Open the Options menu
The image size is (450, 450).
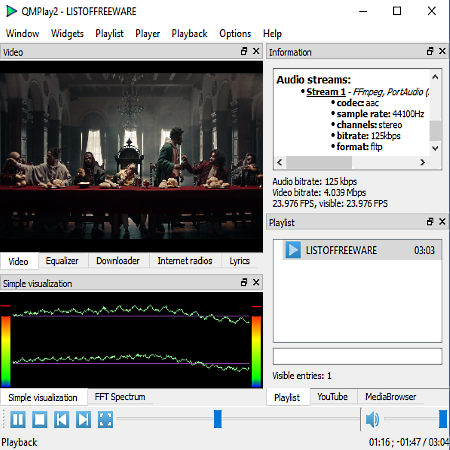[x=235, y=34]
